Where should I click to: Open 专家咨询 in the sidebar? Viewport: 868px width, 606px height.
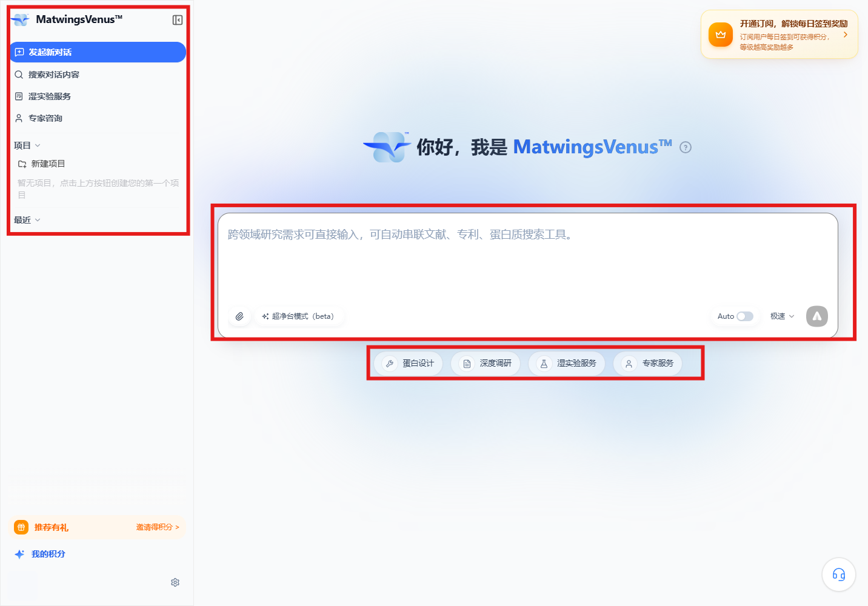[x=98, y=118]
